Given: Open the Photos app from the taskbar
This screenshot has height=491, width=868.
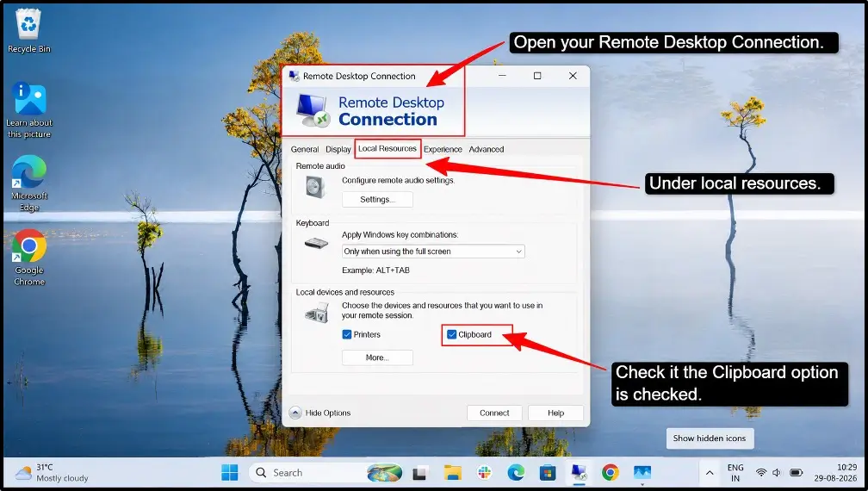Looking at the screenshot, I should click(x=642, y=473).
